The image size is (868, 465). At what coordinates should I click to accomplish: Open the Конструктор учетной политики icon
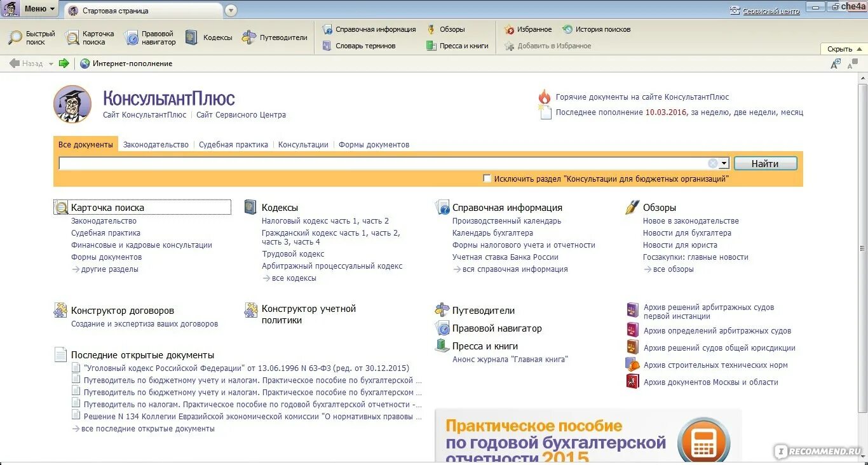click(x=251, y=310)
